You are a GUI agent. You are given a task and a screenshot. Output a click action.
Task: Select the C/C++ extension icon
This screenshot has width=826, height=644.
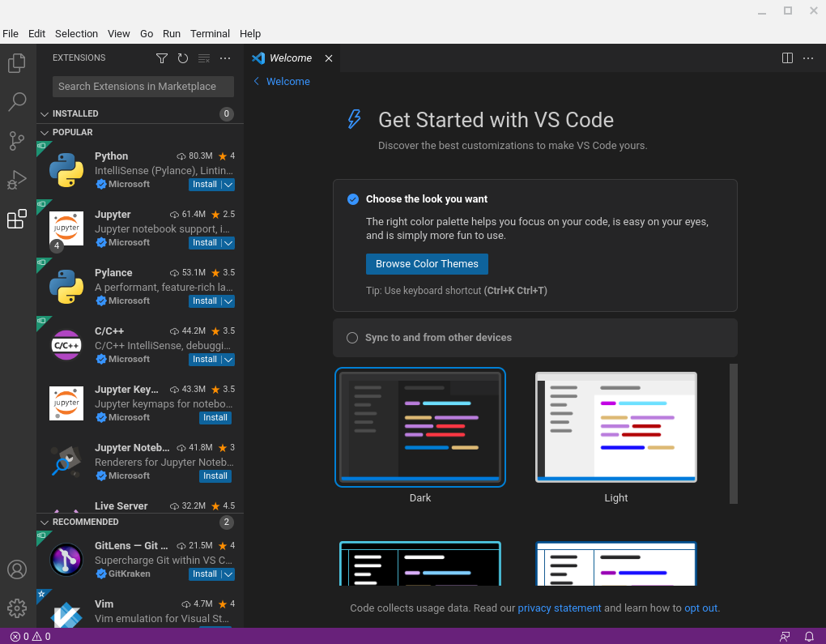66,345
